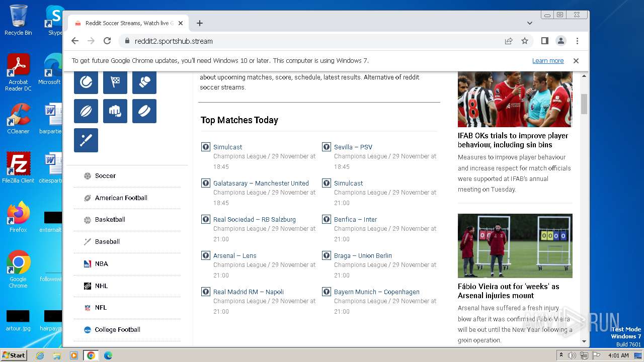The height and width of the screenshot is (362, 644).
Task: Close the Reddit Soccer Streams tab
Action: (x=181, y=23)
